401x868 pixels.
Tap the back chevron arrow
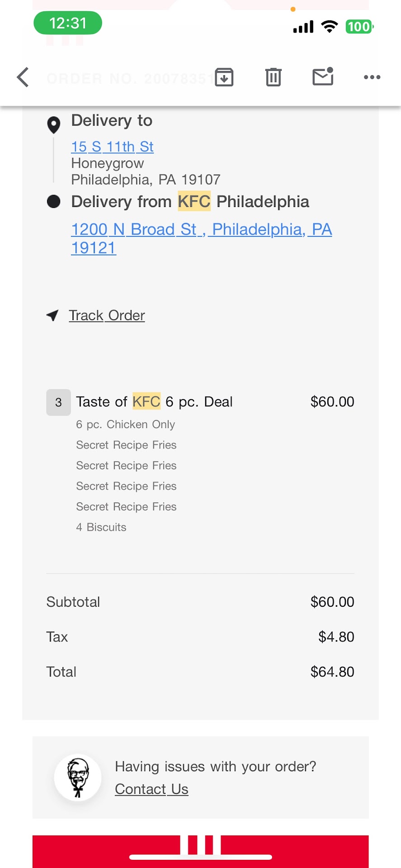23,77
